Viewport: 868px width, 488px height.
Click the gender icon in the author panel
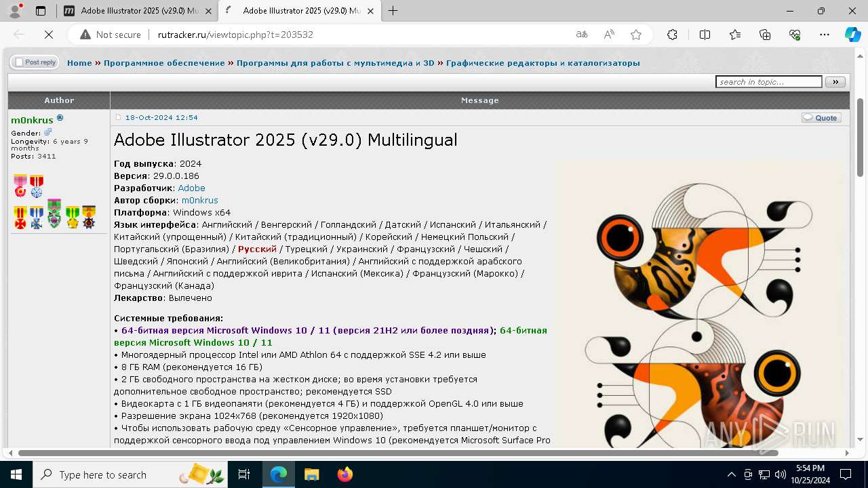click(x=47, y=133)
